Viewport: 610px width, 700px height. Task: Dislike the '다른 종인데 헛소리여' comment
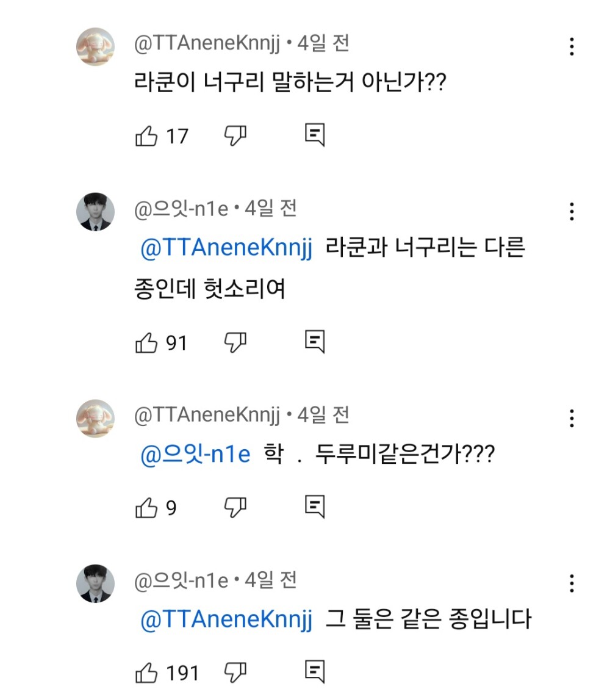[235, 343]
